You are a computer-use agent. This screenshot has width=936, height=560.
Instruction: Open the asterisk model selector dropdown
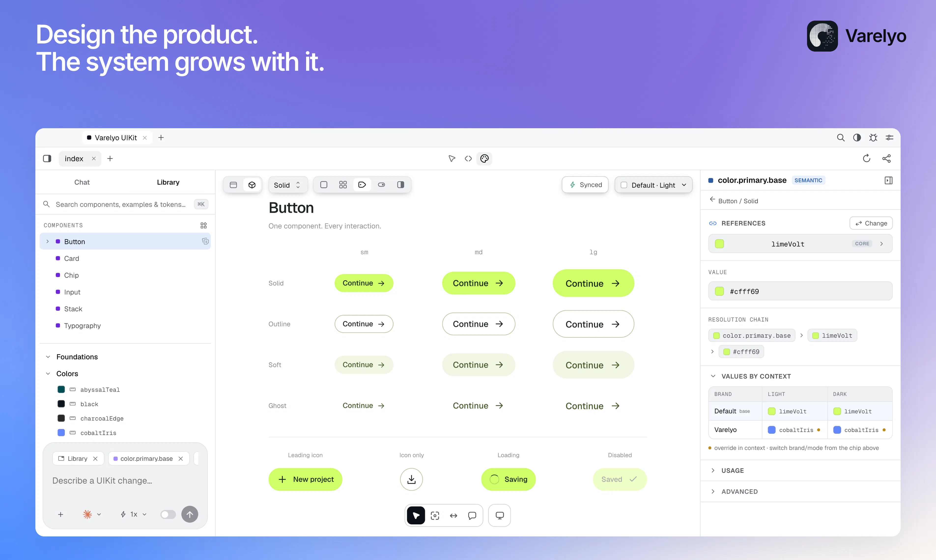92,514
